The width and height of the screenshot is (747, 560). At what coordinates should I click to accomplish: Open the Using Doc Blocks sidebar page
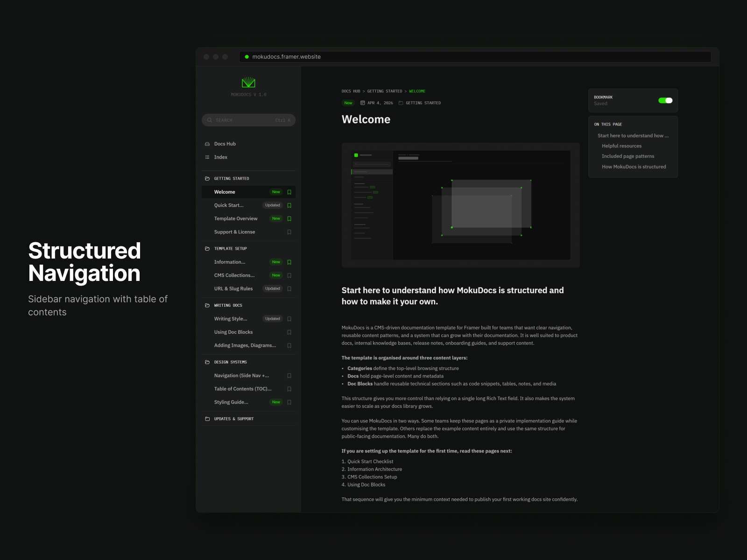248,332
